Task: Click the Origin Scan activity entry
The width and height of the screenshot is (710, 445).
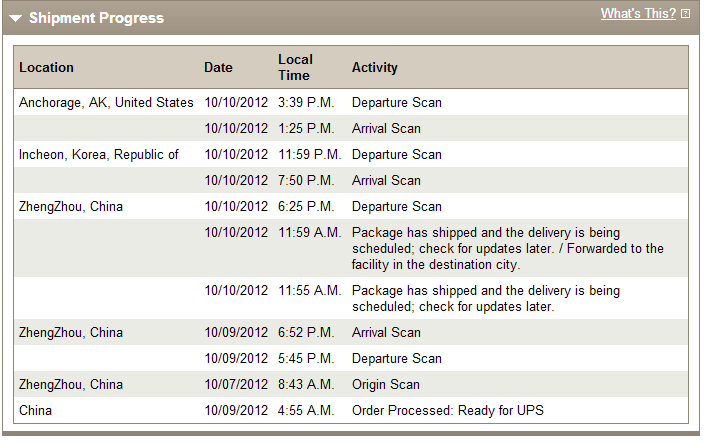Action: click(x=386, y=384)
